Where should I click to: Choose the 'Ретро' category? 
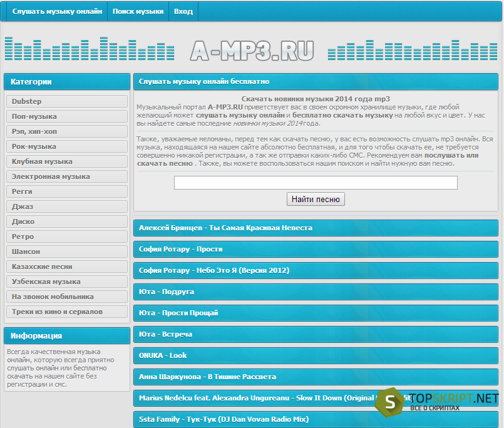click(x=67, y=237)
